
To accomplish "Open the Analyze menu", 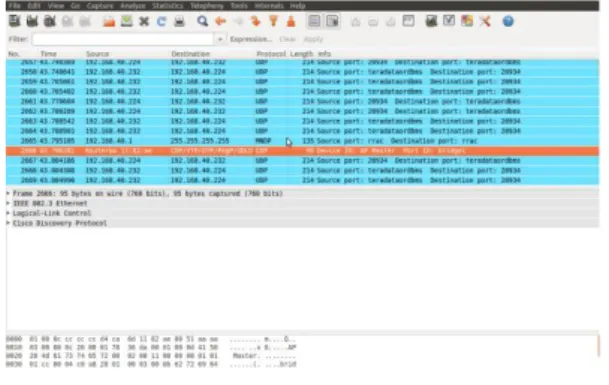I will click(x=133, y=5).
